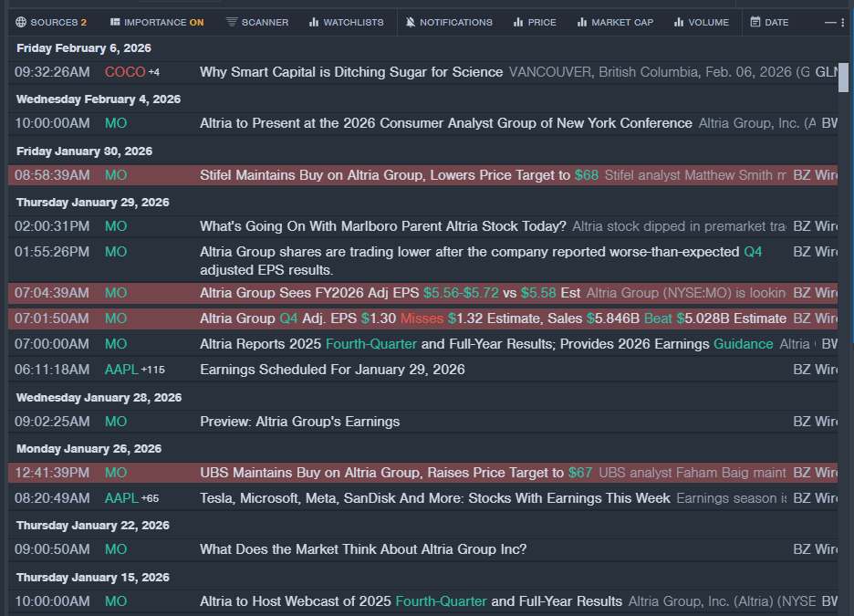This screenshot has height=616, width=854.
Task: Click MO ticker on UBS Maintains row
Action: (116, 473)
